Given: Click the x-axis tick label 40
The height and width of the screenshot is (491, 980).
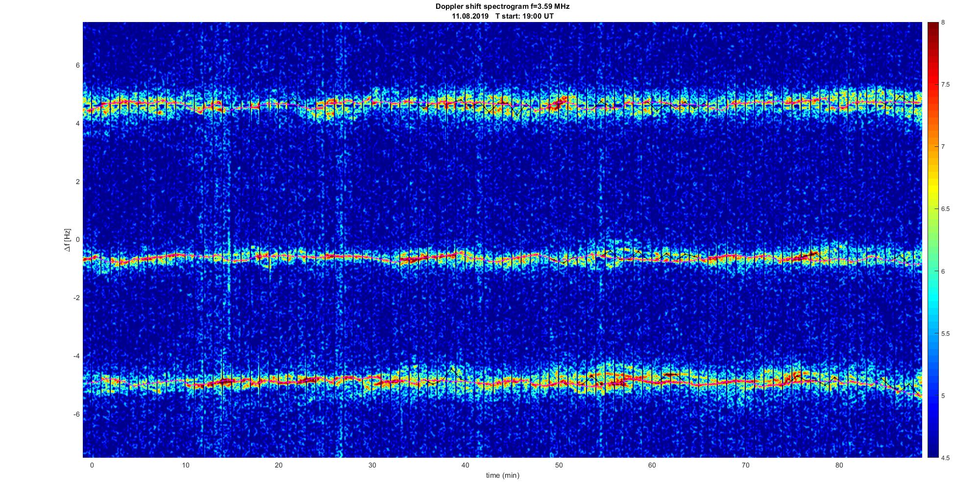Looking at the screenshot, I should click(465, 465).
